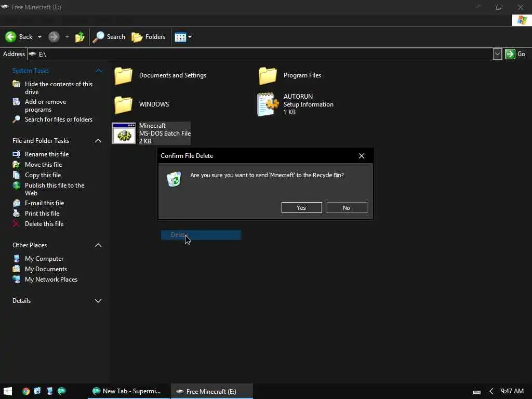Show hidden tray icons chevron
532x399 pixels.
pyautogui.click(x=491, y=392)
